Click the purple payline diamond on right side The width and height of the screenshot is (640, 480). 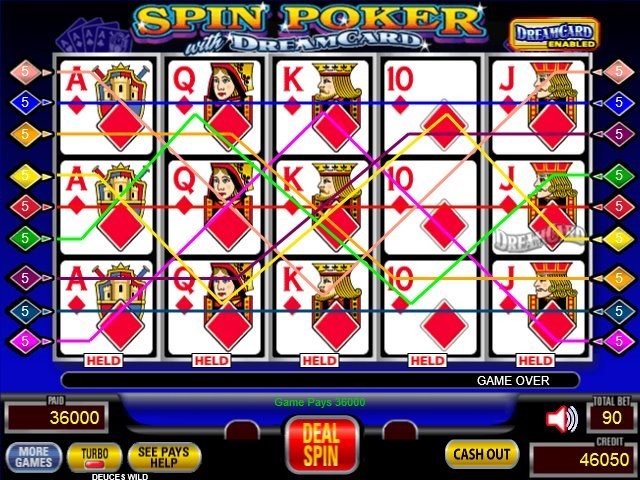pos(619,134)
